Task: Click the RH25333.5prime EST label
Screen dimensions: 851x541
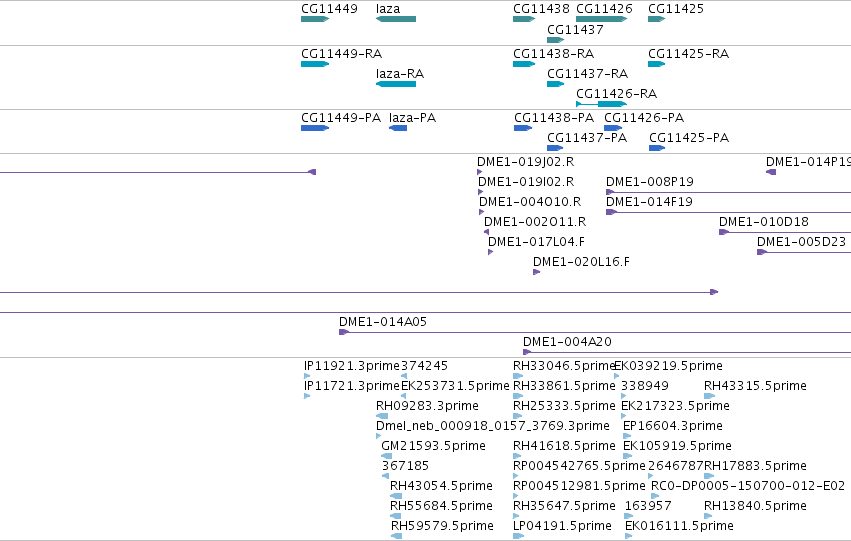Action: (x=564, y=406)
